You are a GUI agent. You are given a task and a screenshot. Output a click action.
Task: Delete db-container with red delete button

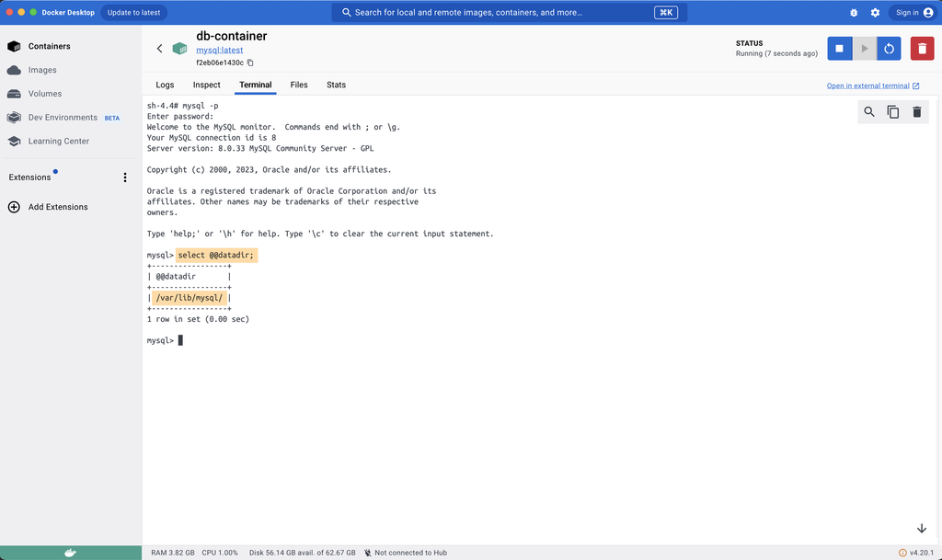(921, 48)
